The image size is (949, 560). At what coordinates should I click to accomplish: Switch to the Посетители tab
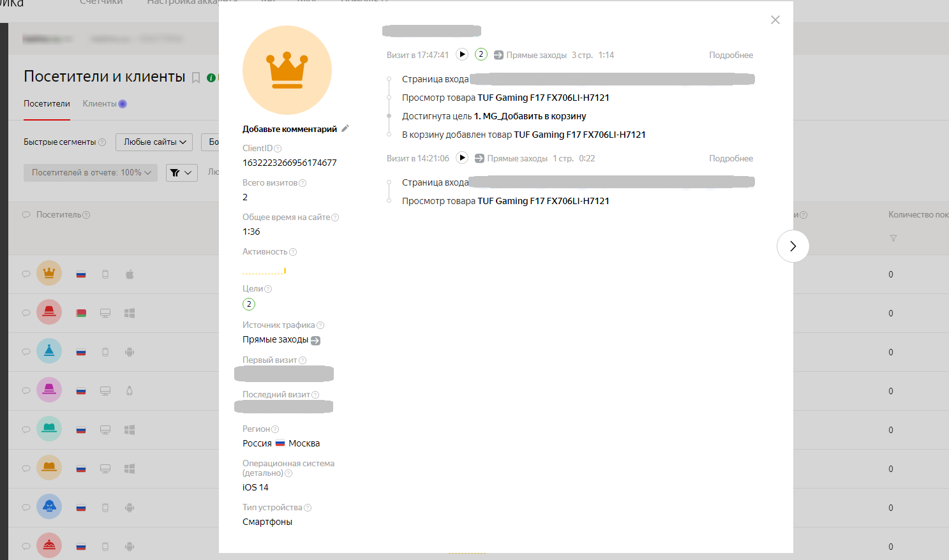pyautogui.click(x=47, y=103)
